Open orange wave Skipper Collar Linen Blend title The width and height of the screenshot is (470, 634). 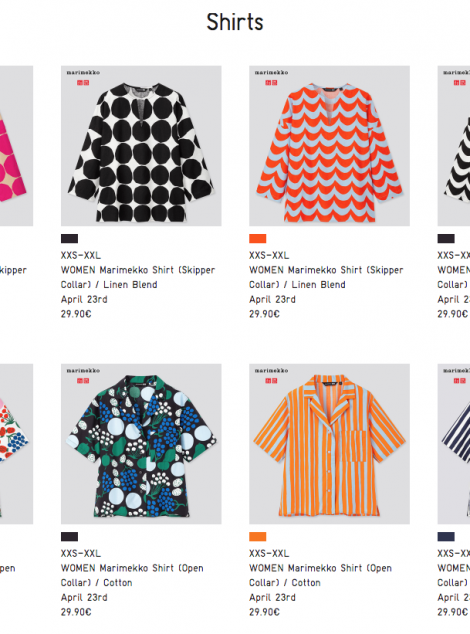326,277
